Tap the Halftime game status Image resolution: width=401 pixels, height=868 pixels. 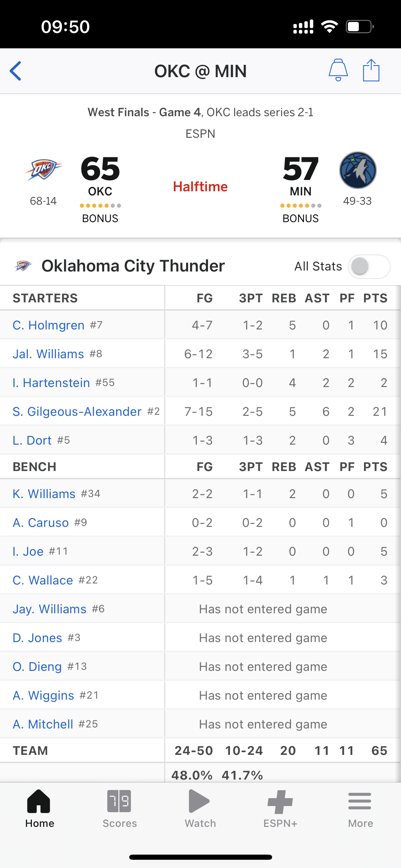pos(200,186)
